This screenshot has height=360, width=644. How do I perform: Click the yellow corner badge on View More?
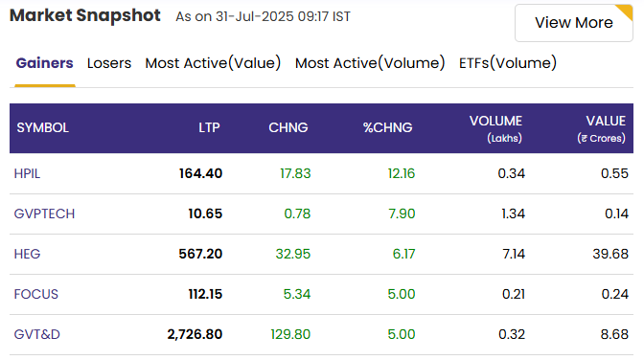[626, 11]
